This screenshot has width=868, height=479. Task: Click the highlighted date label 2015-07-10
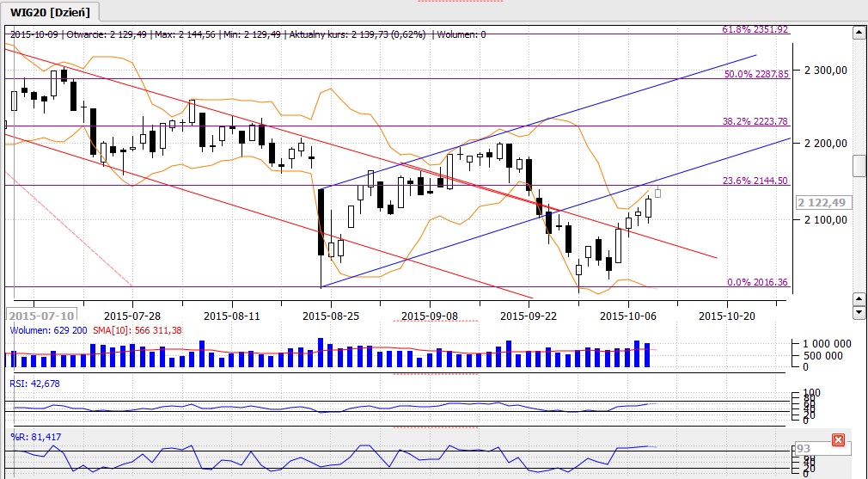41,316
